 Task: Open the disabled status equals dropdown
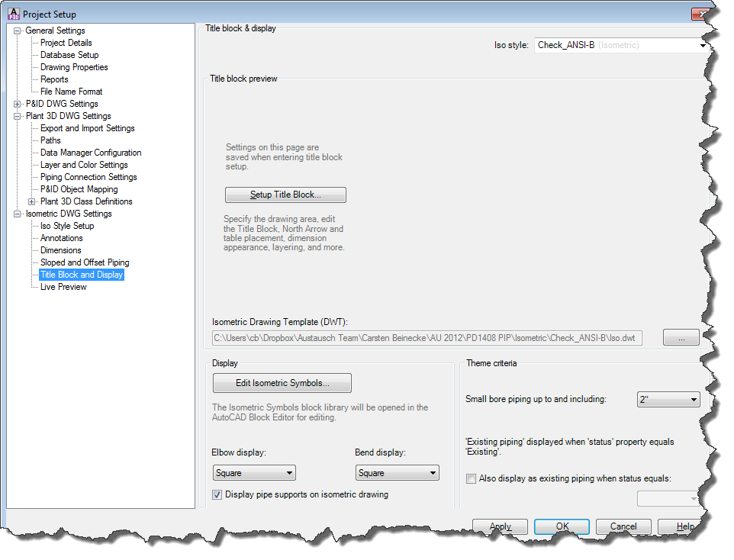pyautogui.click(x=668, y=499)
